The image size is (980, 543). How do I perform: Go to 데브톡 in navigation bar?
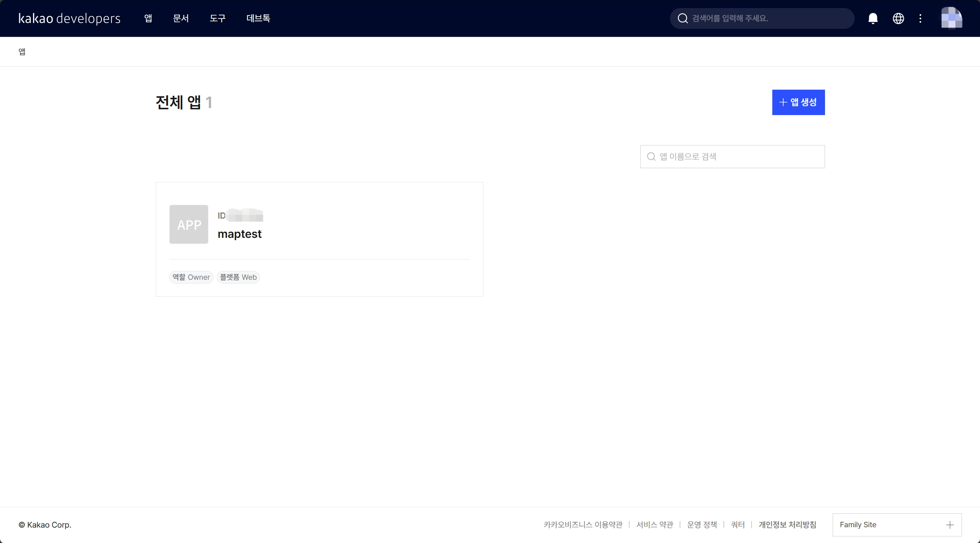(258, 18)
